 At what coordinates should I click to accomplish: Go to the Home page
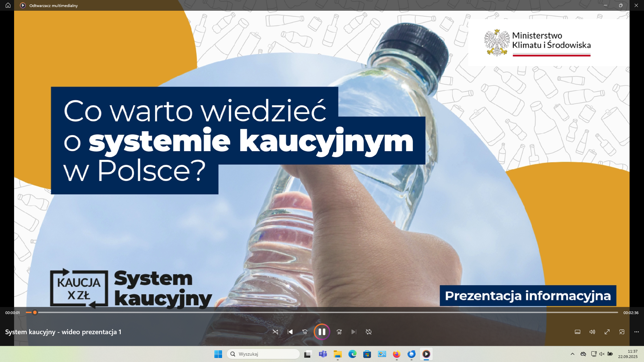(8, 5)
